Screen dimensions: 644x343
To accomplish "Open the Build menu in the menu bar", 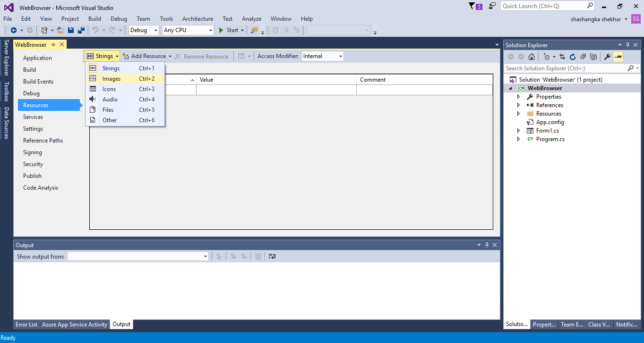I will tap(94, 19).
